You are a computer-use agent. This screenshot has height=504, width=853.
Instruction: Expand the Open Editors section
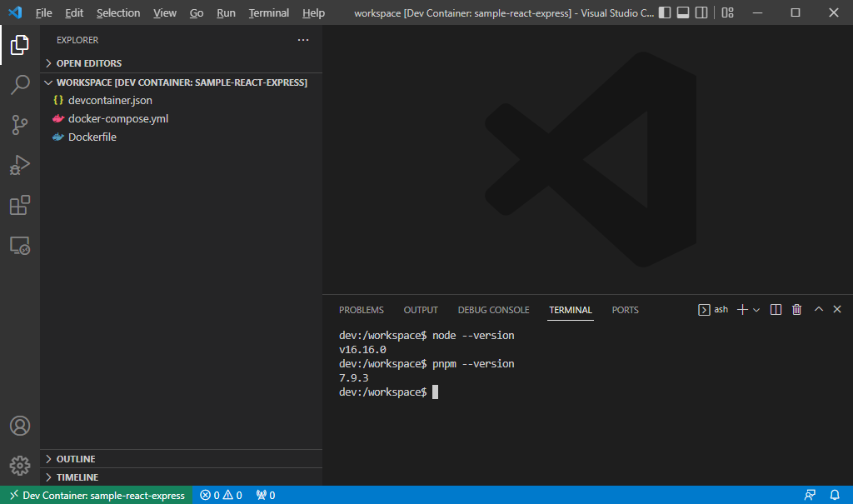(181, 63)
